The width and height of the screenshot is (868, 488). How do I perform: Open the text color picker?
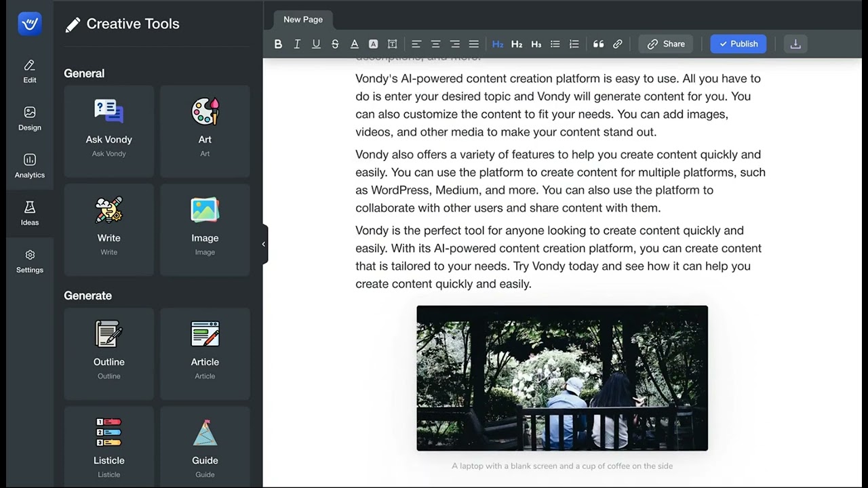(x=354, y=44)
